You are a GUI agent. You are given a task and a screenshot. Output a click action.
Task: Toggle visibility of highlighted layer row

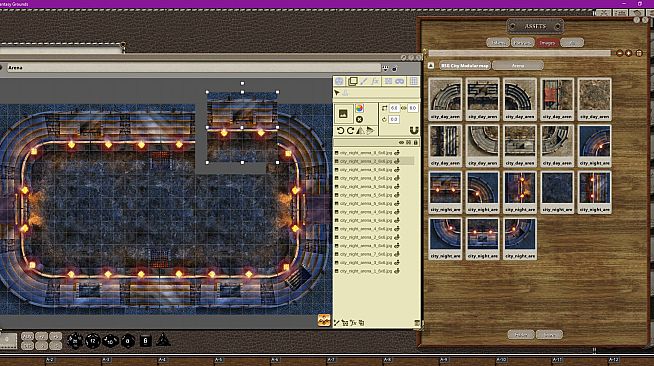coord(397,161)
